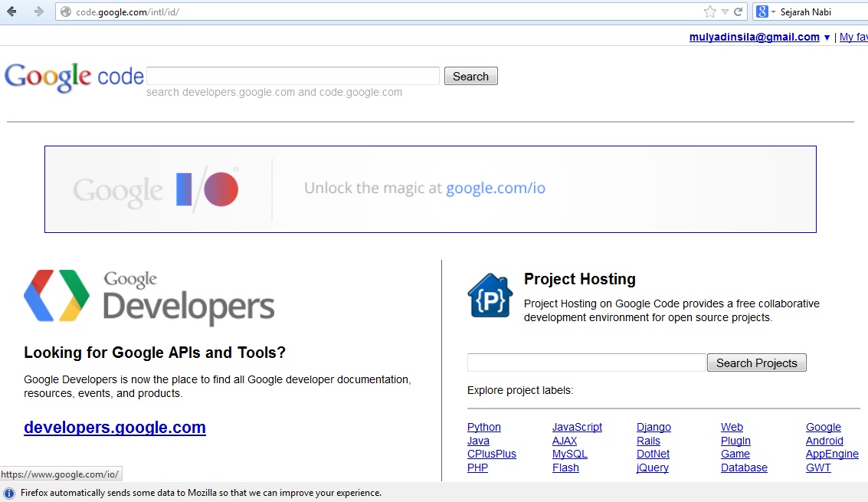868x502 pixels.
Task: Open the developers.google.com link
Action: [x=115, y=427]
